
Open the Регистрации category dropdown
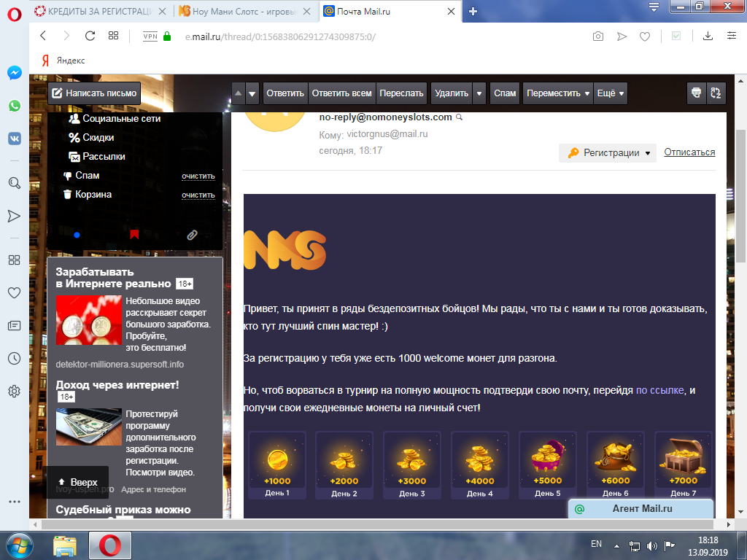pyautogui.click(x=608, y=153)
